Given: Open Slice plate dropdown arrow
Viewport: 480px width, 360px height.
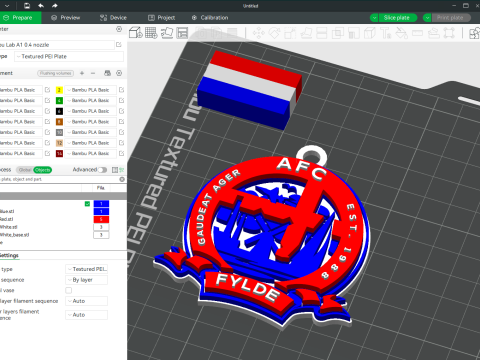Looking at the screenshot, I should coord(374,18).
